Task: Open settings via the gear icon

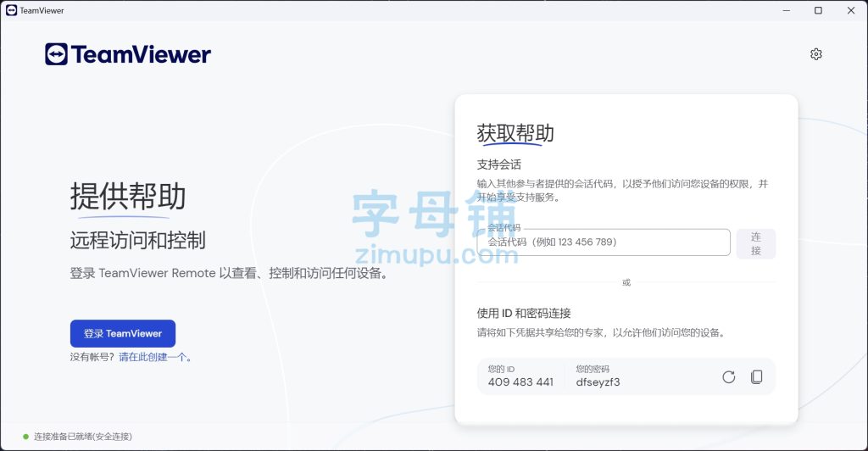Action: pos(816,54)
